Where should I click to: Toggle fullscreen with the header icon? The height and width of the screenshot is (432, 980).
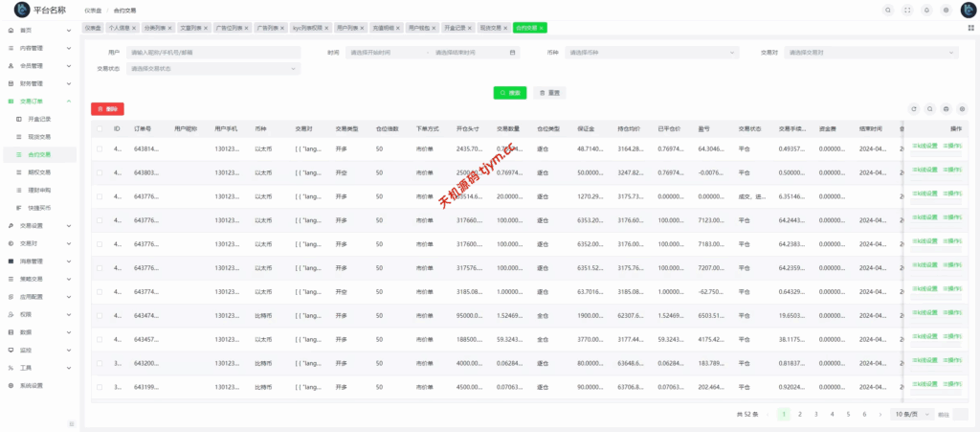[x=906, y=10]
